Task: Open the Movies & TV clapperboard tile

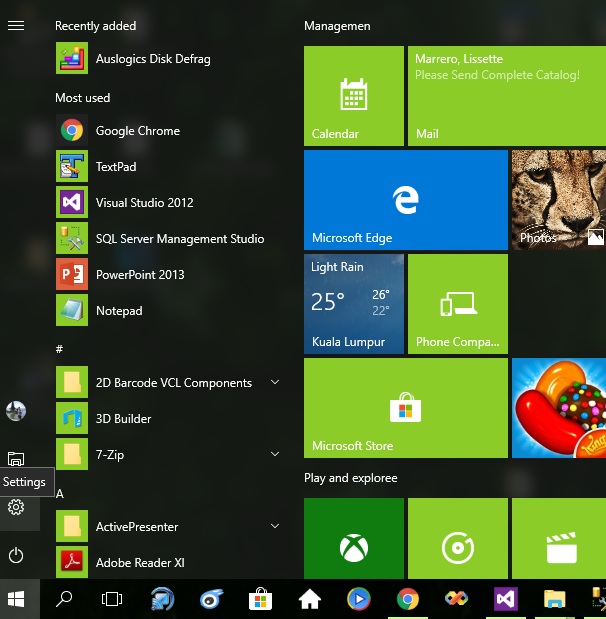Action: [x=559, y=538]
